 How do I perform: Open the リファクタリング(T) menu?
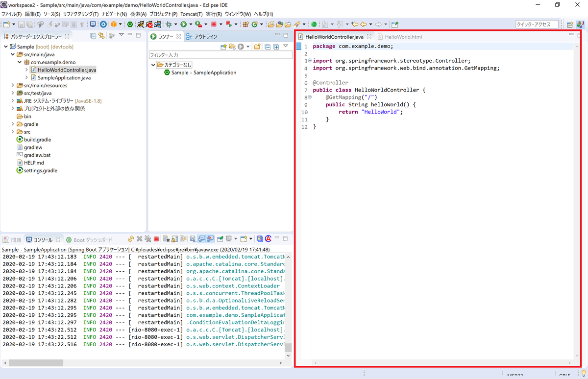click(81, 14)
